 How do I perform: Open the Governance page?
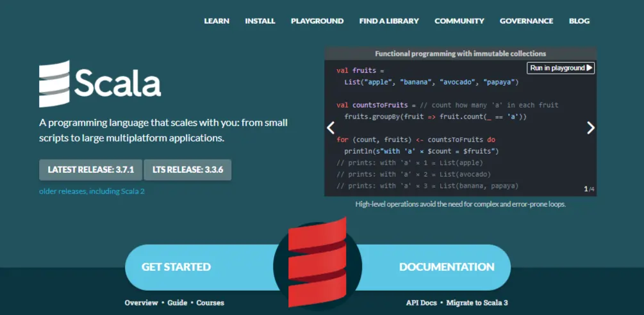pyautogui.click(x=527, y=21)
